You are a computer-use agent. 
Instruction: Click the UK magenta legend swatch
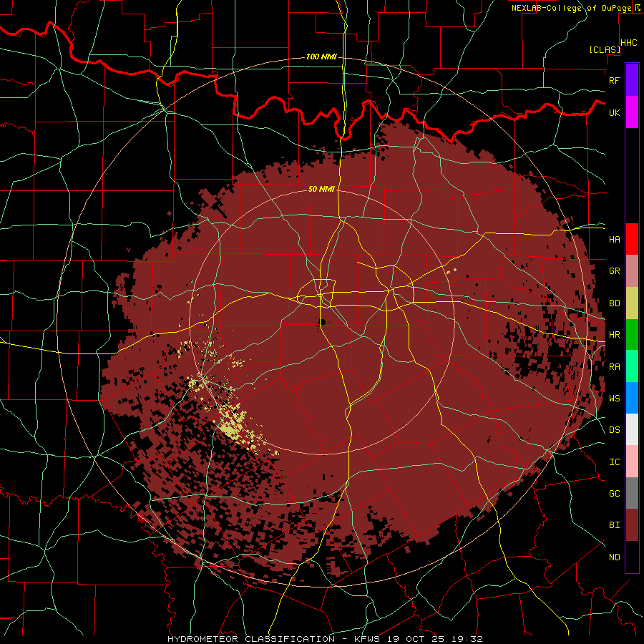coord(632,112)
